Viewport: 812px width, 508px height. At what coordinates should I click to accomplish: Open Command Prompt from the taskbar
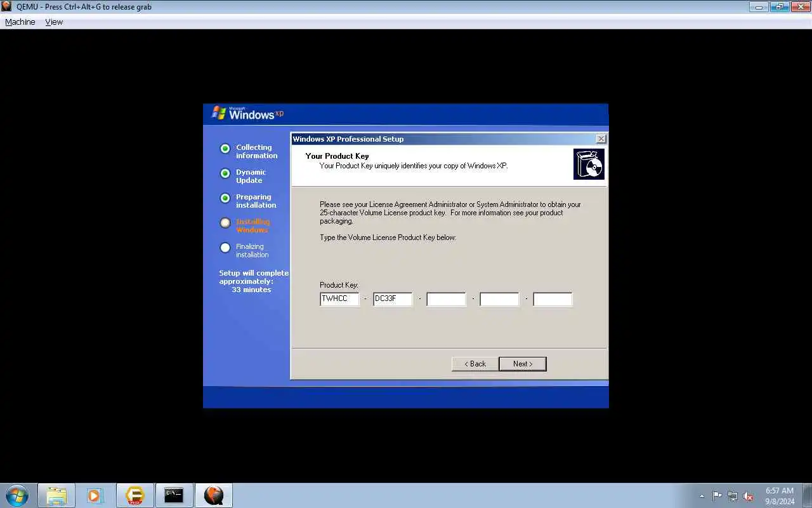174,495
